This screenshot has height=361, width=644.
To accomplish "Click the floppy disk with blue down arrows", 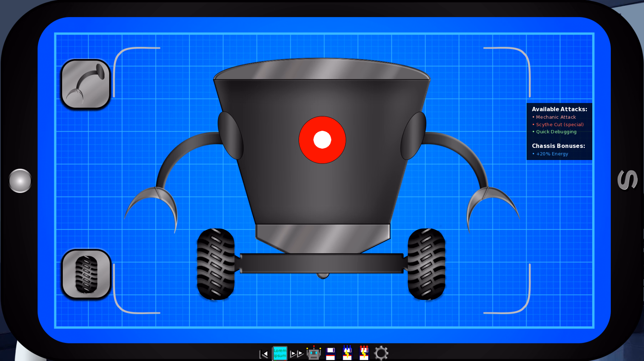I will (x=347, y=353).
